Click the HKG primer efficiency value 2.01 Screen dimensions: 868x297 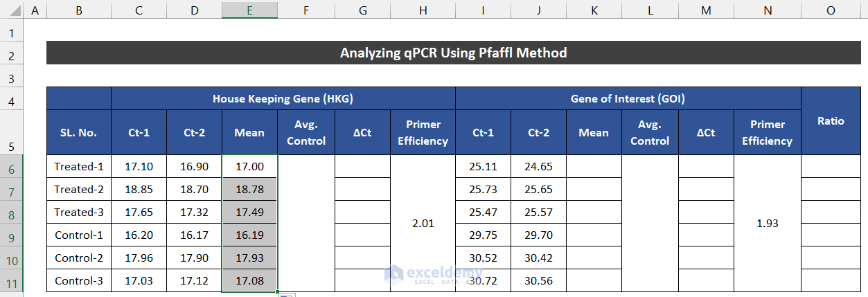[423, 224]
